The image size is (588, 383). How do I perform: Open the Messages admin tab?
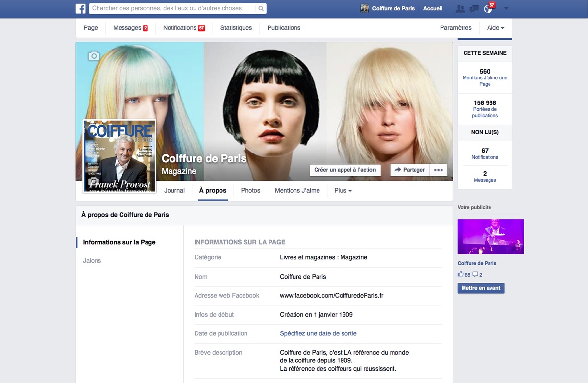click(130, 28)
